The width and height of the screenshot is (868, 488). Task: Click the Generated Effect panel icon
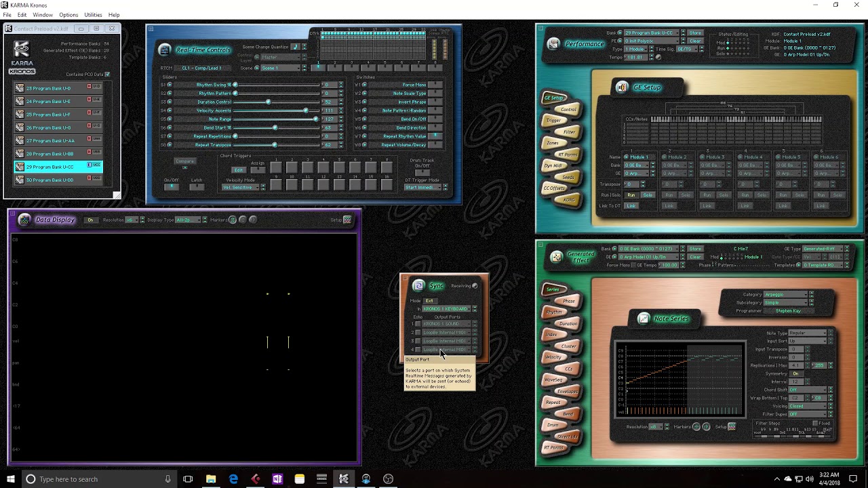[x=556, y=257]
